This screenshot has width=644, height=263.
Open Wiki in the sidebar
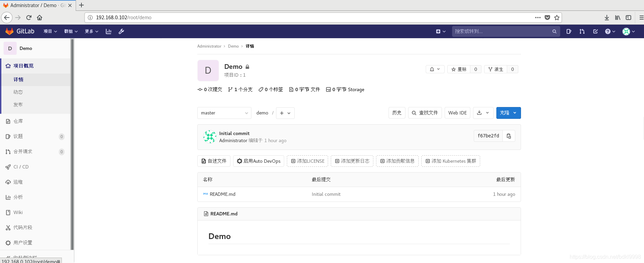coord(35,212)
